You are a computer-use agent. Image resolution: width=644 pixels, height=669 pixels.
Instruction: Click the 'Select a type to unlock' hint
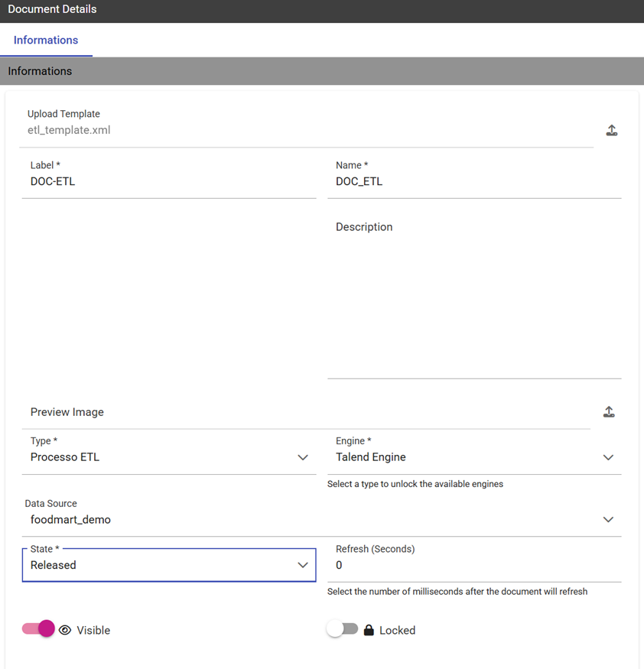415,484
